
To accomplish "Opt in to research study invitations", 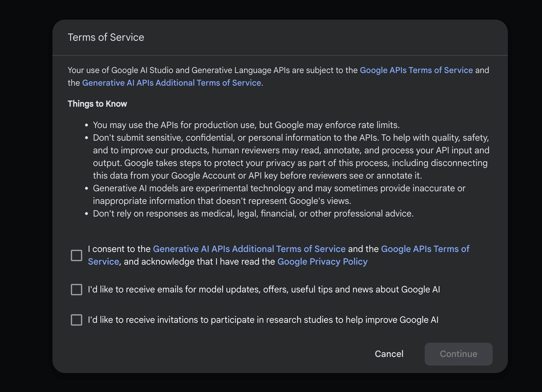I will tap(76, 320).
